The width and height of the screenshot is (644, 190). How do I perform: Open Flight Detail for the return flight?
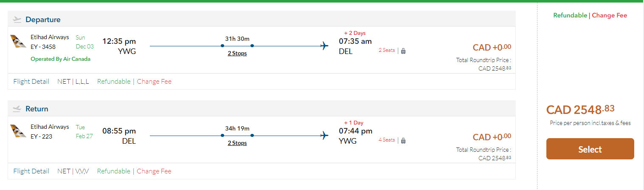tap(31, 171)
